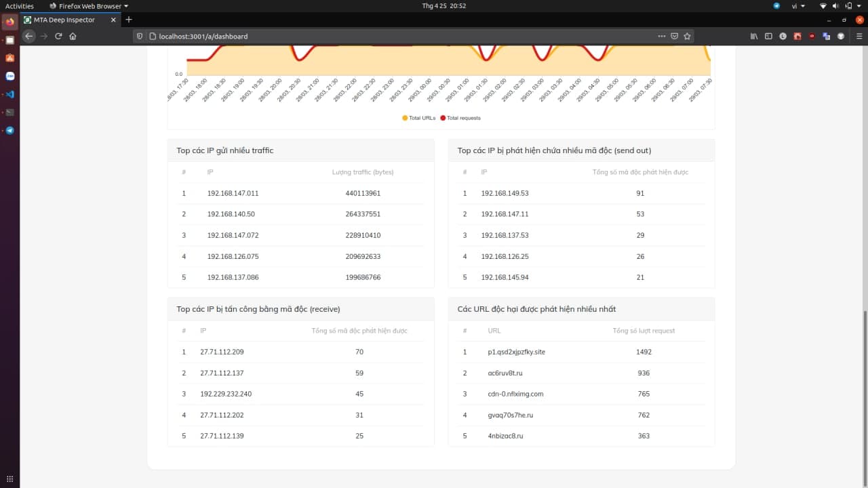View site info shield icon in address bar

click(140, 36)
